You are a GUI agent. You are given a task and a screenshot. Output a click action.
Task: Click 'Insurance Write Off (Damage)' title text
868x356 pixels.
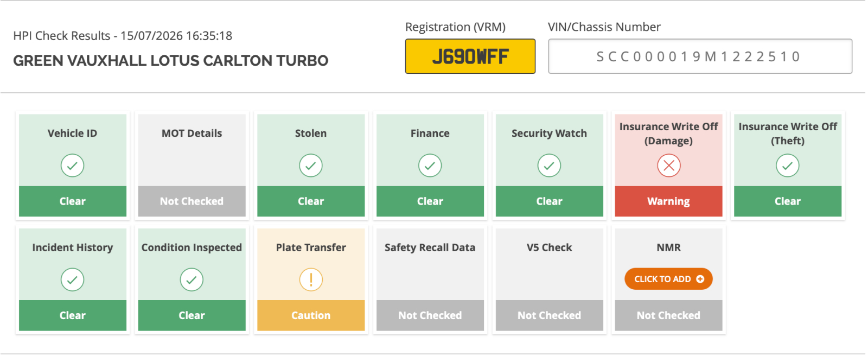pos(668,133)
